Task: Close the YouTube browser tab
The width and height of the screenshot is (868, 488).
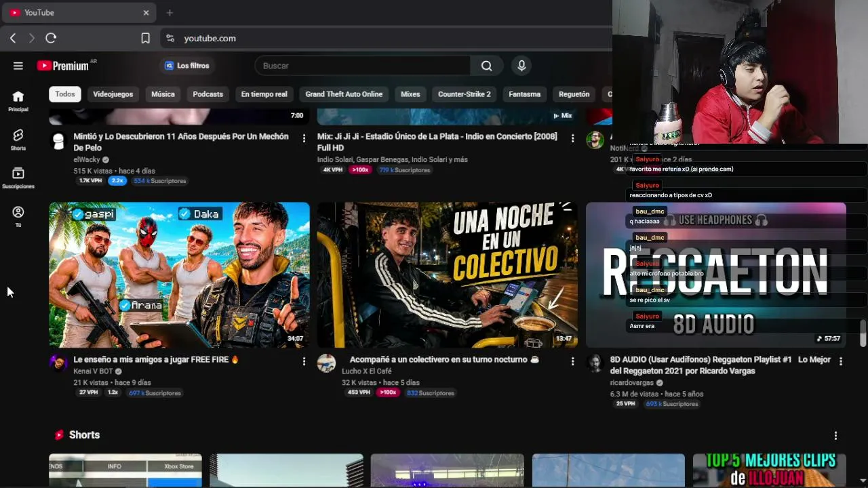Action: tap(146, 13)
